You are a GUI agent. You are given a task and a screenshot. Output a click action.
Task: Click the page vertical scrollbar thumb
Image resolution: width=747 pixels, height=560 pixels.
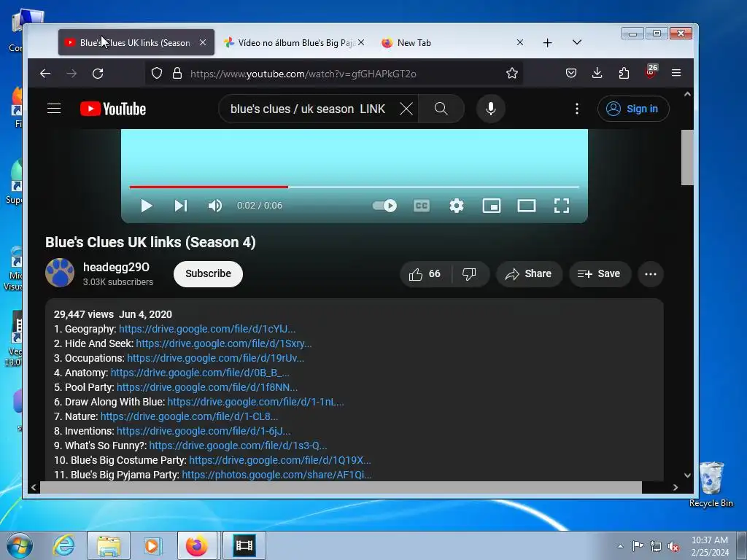(687, 157)
